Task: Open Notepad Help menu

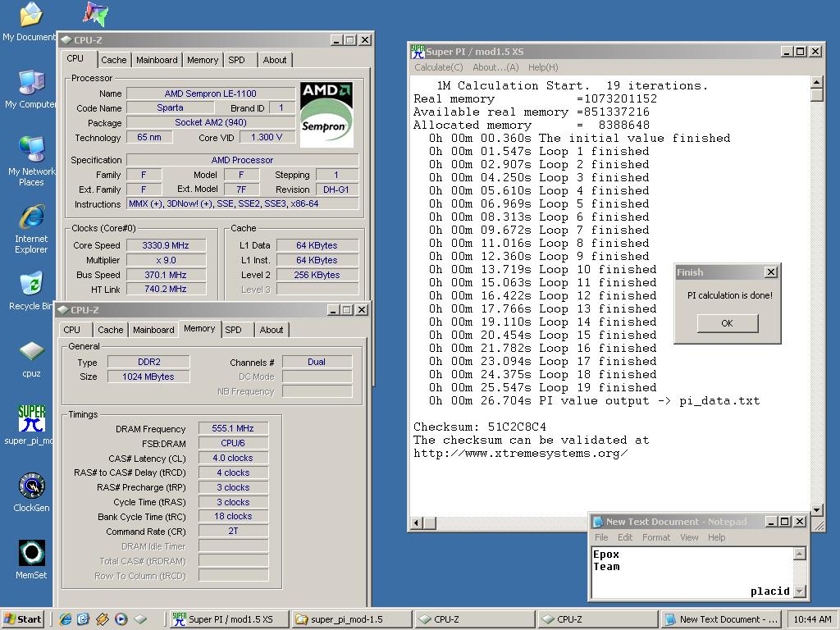Action: (x=716, y=537)
